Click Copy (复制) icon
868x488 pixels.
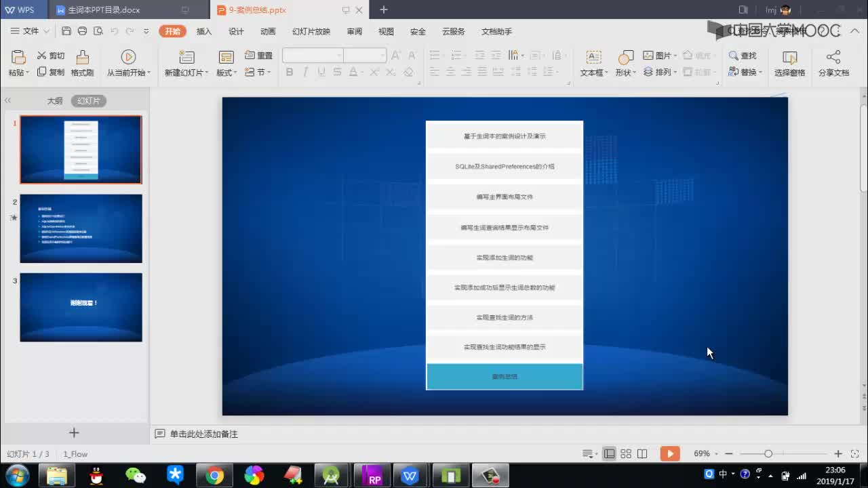click(41, 72)
